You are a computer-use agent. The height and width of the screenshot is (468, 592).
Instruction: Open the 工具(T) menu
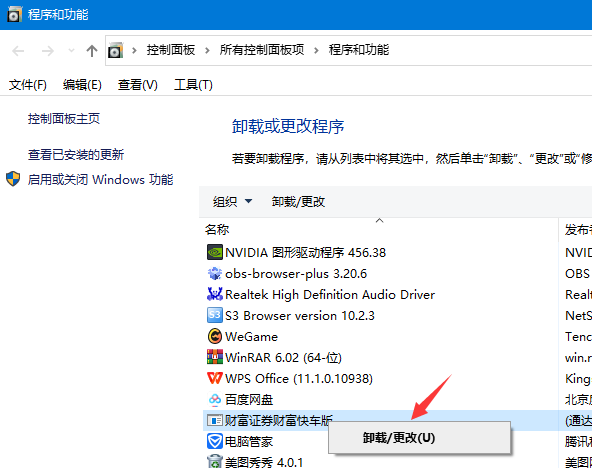pyautogui.click(x=193, y=85)
